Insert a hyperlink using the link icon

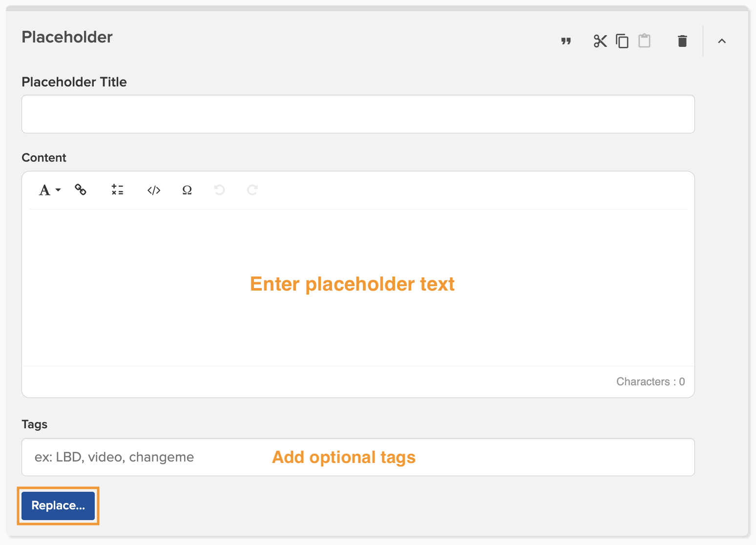81,189
